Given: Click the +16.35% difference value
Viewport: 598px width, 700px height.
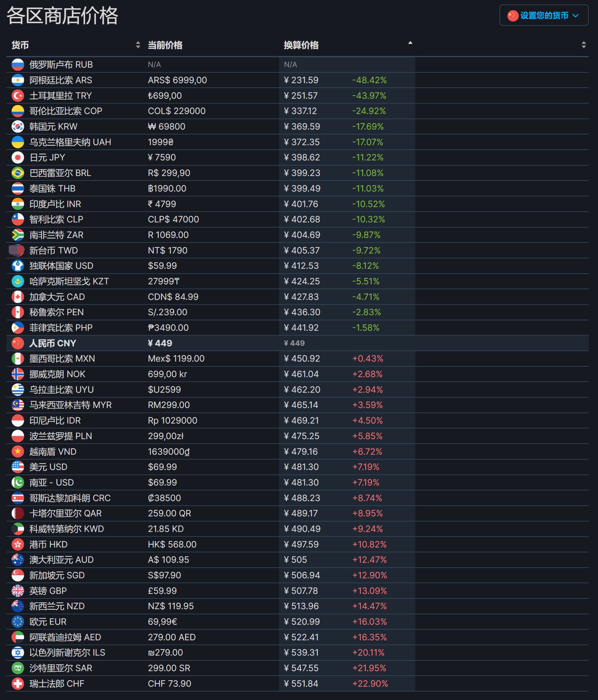Looking at the screenshot, I should click(x=369, y=637).
